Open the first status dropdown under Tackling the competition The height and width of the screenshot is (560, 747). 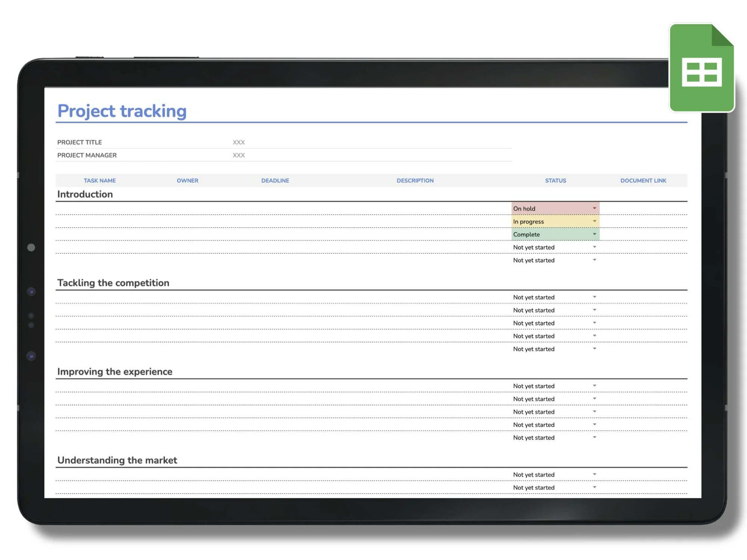(594, 297)
